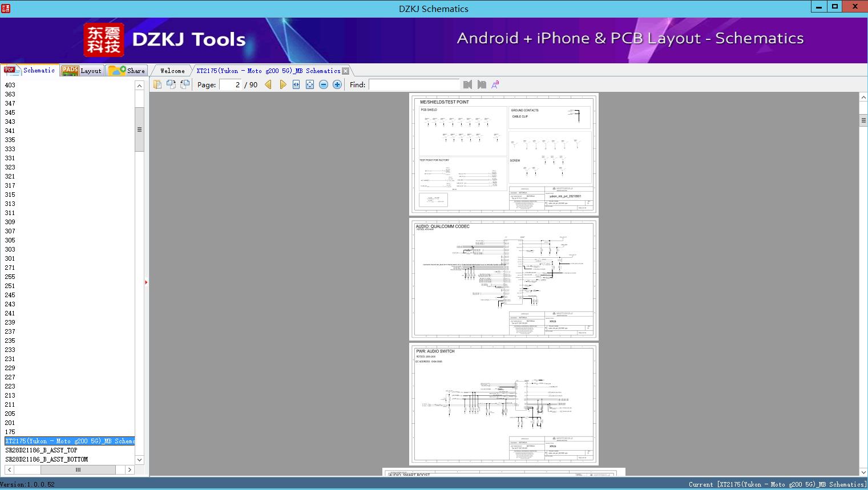
Task: Find previous match icon
Action: (468, 84)
